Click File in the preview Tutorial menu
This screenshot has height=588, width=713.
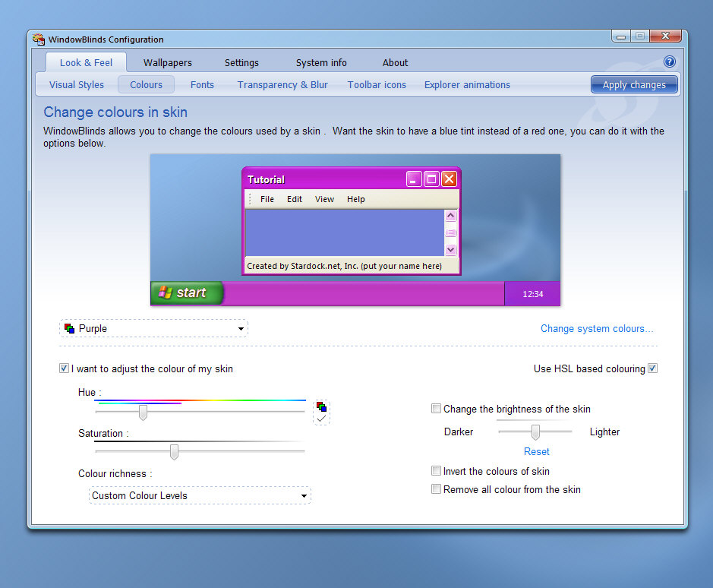point(267,199)
